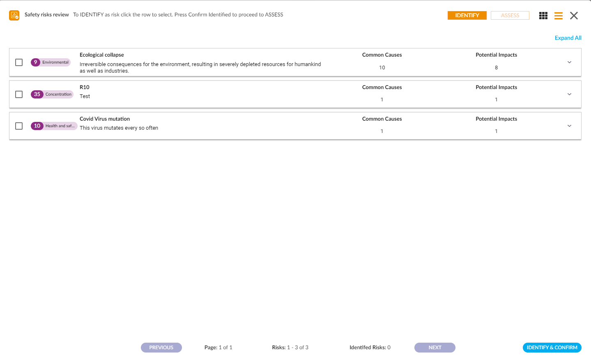591x364 pixels.
Task: Click the Ecological collapse title
Action: (102, 55)
